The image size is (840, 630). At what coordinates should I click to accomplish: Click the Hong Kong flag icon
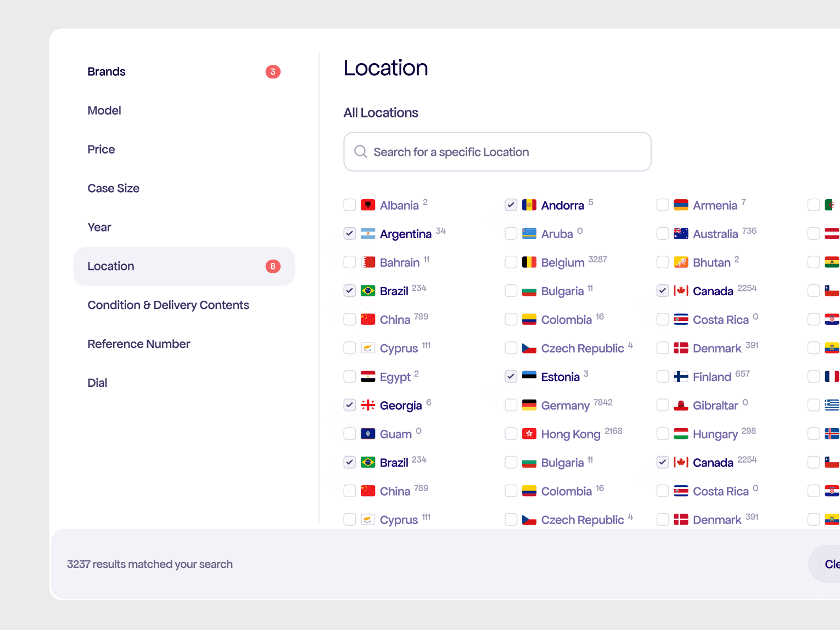click(529, 434)
